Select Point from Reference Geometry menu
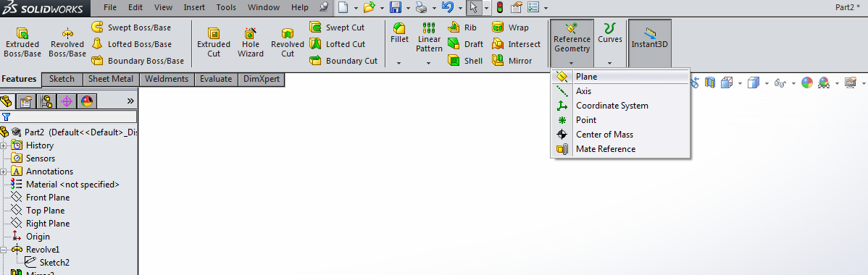Screen dimensions: 868x275 620,120
